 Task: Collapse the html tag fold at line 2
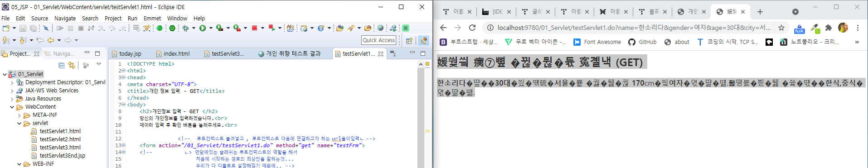pyautogui.click(x=124, y=71)
